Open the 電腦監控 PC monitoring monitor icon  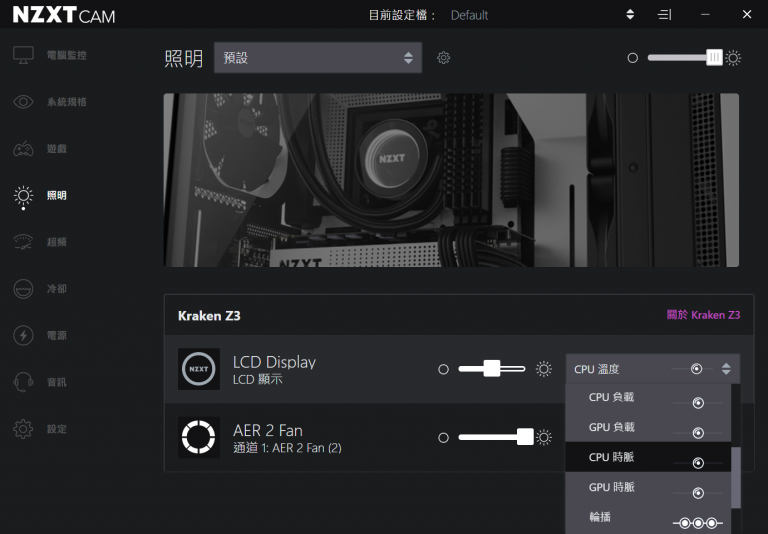(23, 55)
